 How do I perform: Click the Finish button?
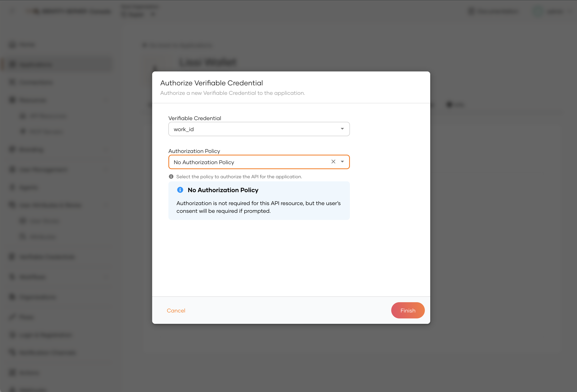click(408, 311)
